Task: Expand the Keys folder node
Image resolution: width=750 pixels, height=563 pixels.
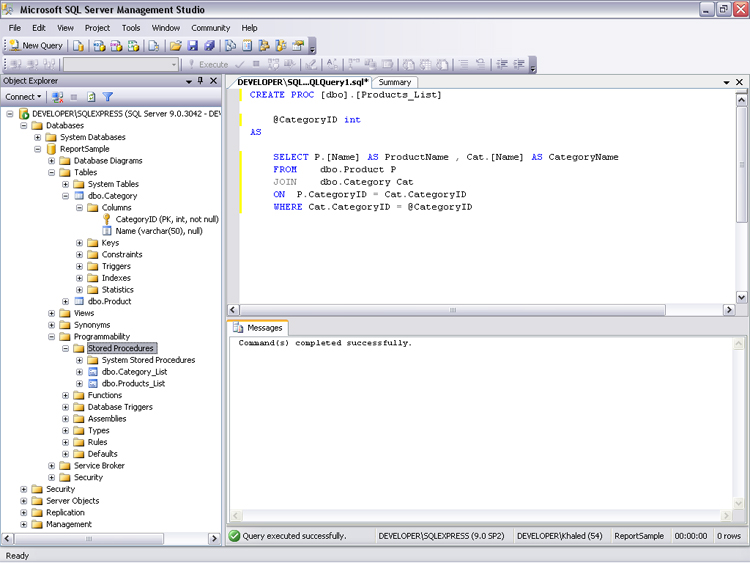Action: (x=79, y=243)
